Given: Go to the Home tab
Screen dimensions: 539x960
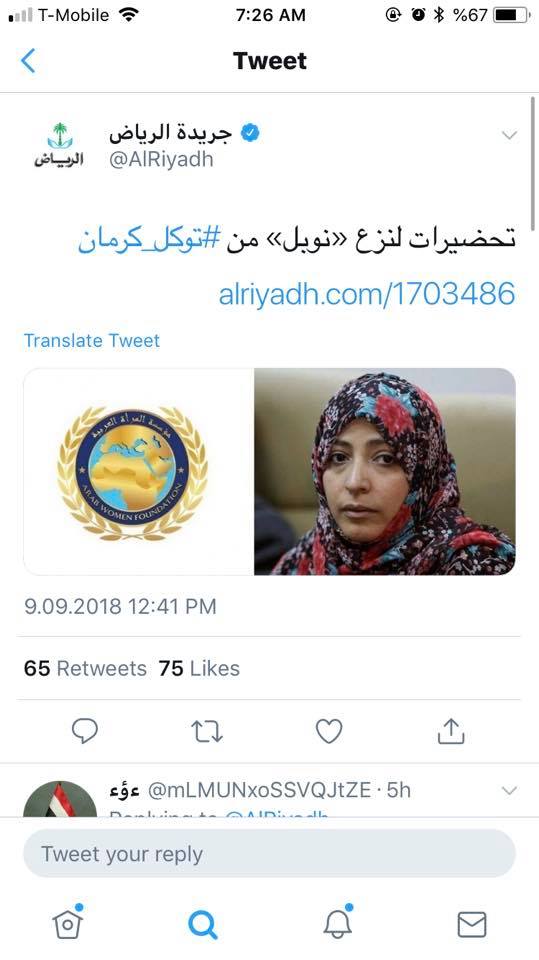Looking at the screenshot, I should [68, 923].
